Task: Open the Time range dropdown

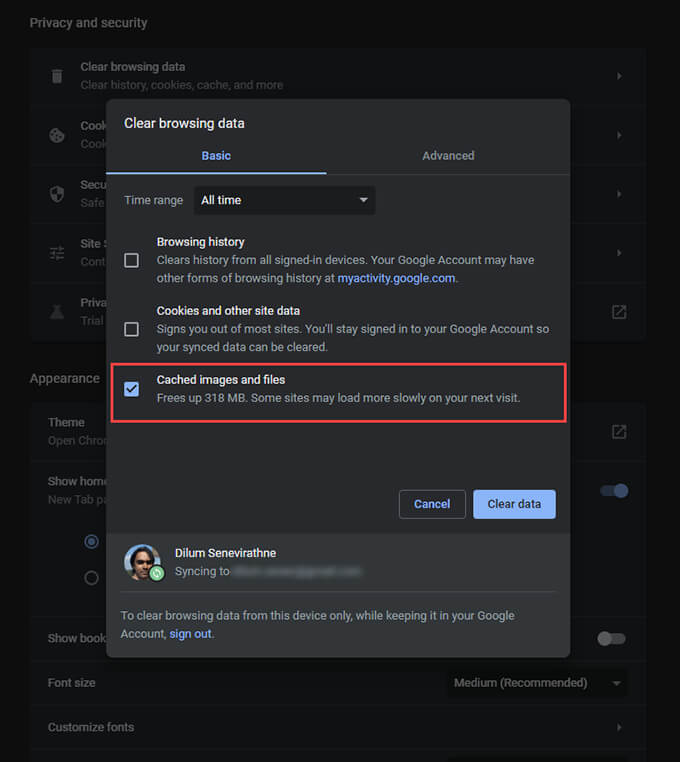Action: point(284,200)
